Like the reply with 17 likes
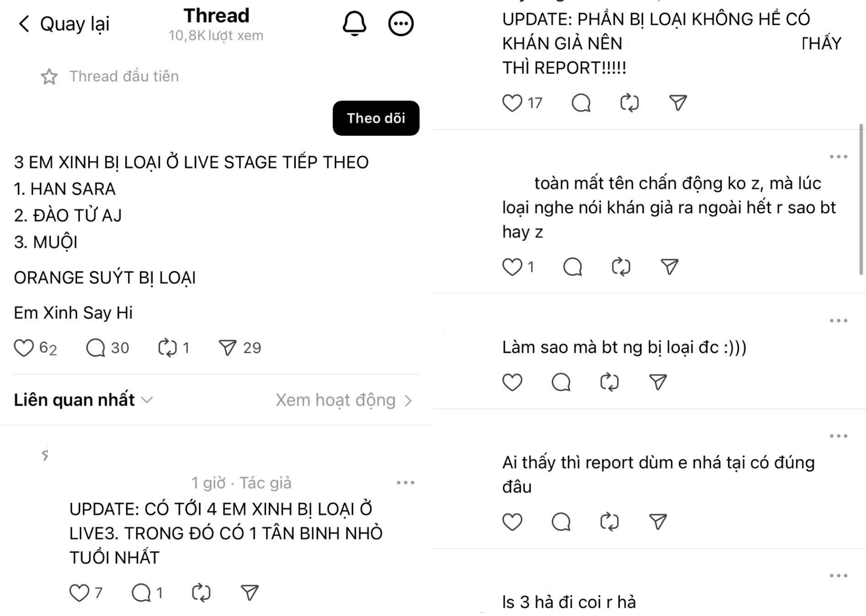Image resolution: width=866 pixels, height=616 pixels. [512, 103]
